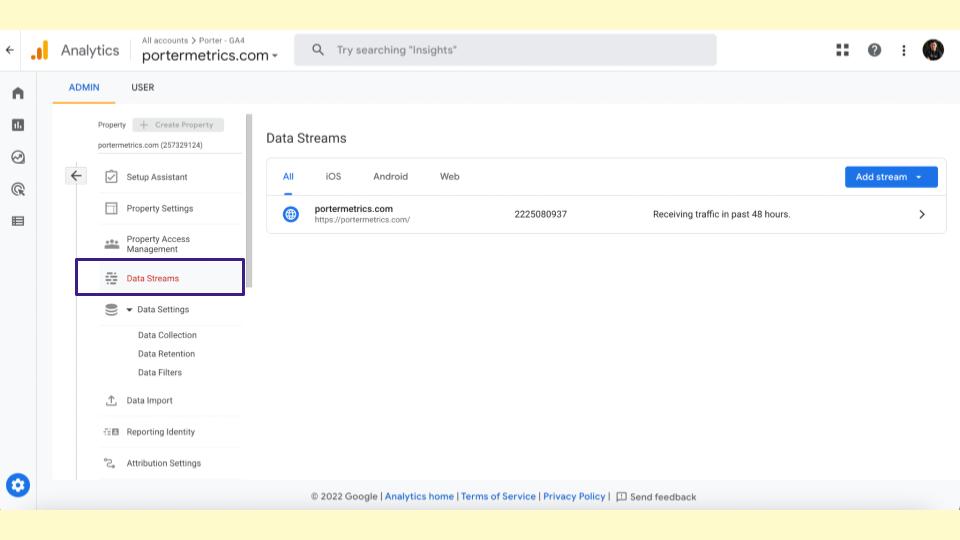Open the Add stream dropdown button

891,177
